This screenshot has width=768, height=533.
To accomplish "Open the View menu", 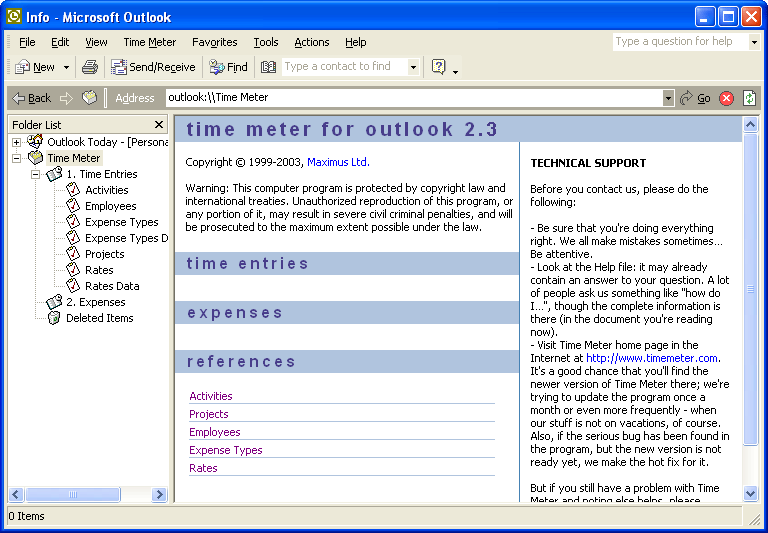I will [96, 42].
